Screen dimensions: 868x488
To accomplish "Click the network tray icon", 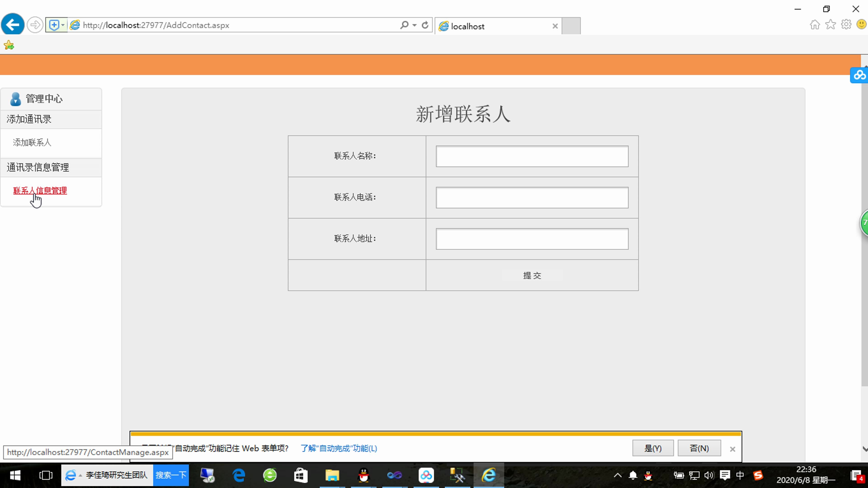I will tap(694, 475).
